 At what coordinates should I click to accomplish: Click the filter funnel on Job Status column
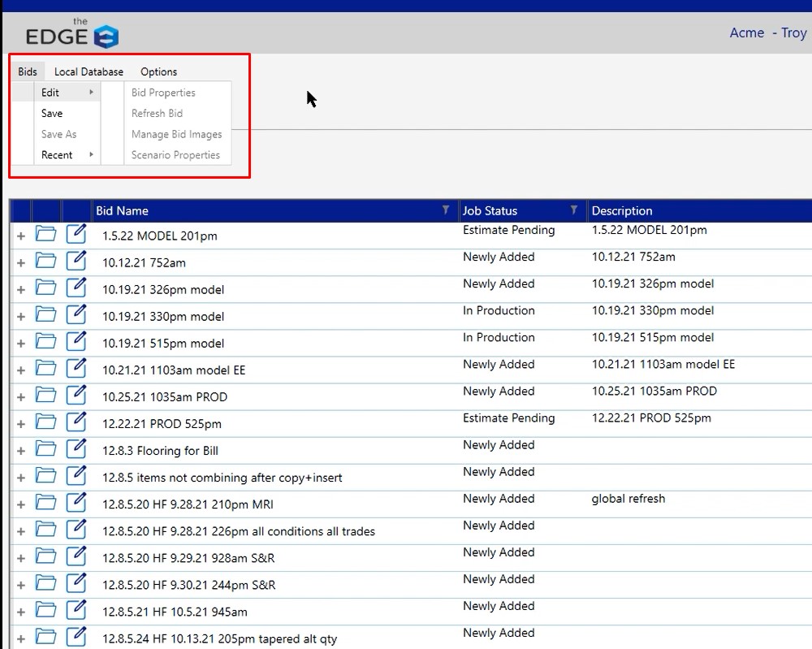coord(575,210)
